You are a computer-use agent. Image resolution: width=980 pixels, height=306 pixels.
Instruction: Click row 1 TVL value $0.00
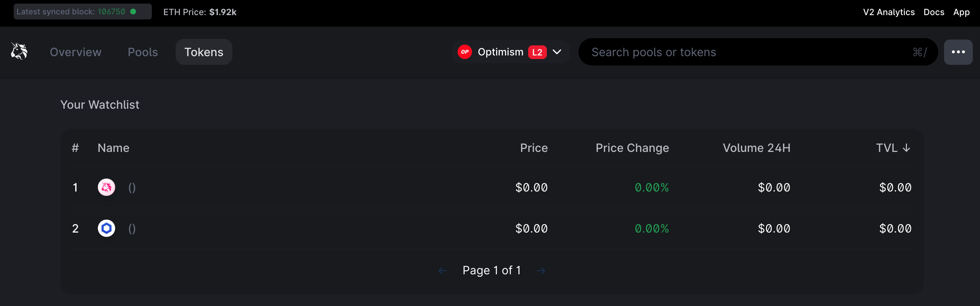click(895, 188)
